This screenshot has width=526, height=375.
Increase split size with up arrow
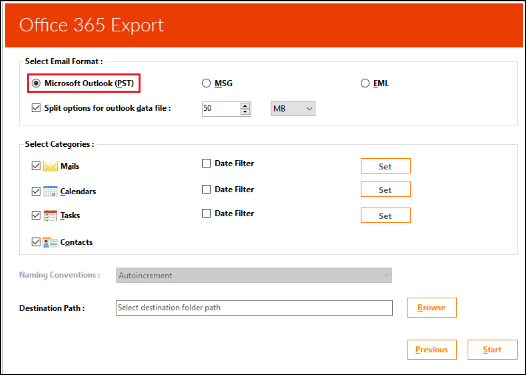tap(245, 105)
